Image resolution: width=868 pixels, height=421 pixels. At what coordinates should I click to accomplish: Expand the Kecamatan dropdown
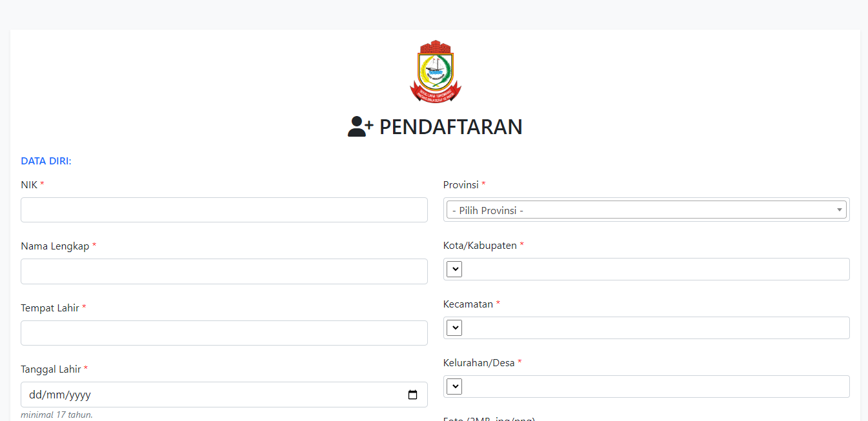point(454,328)
